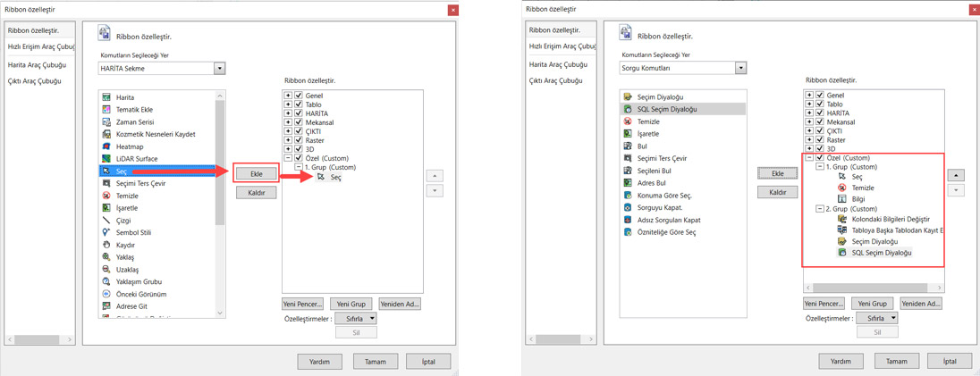
Task: Uncheck Mekansal checkbox in HARİTA Sekme dialog
Action: pos(300,123)
